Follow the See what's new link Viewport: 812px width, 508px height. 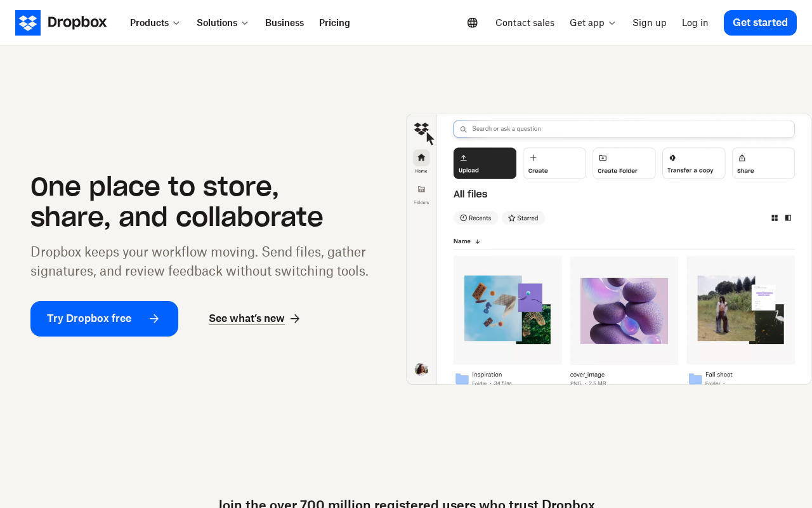(x=254, y=319)
